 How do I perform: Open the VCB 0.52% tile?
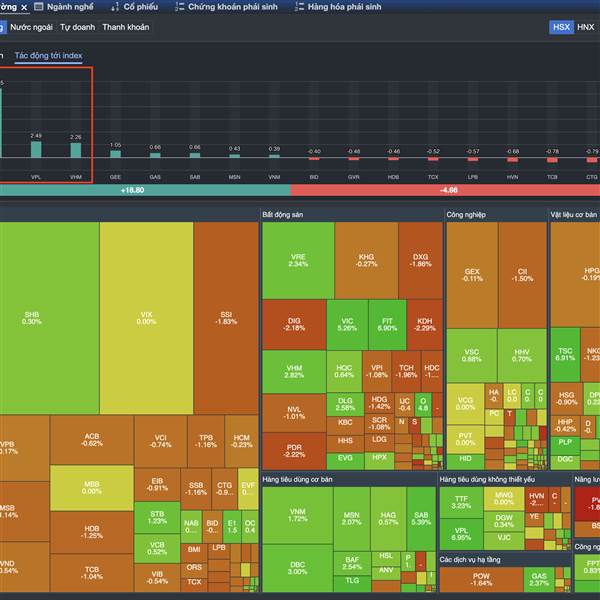157,548
